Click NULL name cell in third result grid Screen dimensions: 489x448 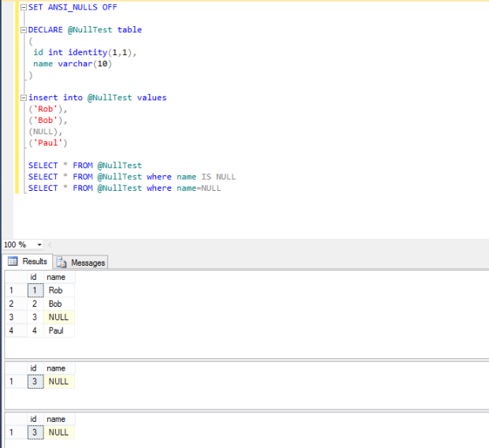click(x=59, y=432)
